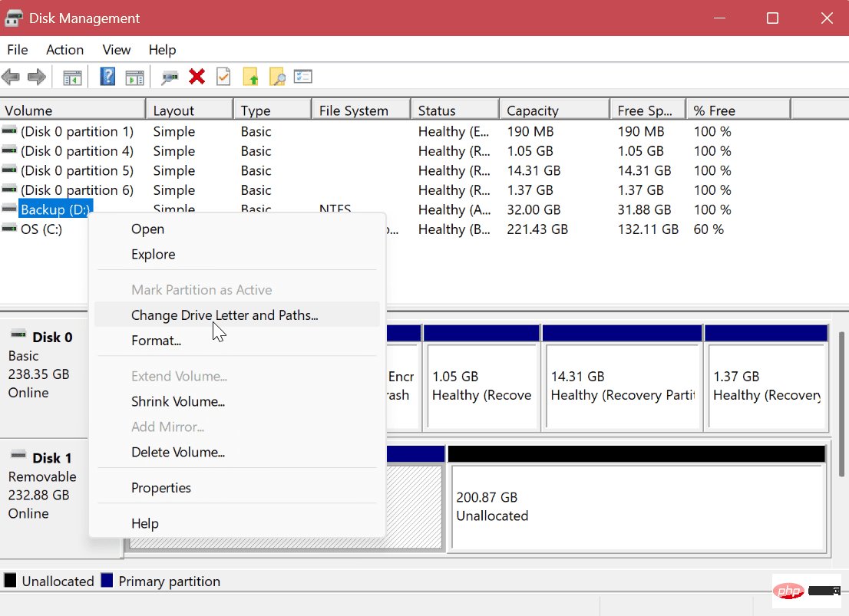Image resolution: width=849 pixels, height=616 pixels.
Task: Maximize the Disk Management window
Action: click(773, 18)
